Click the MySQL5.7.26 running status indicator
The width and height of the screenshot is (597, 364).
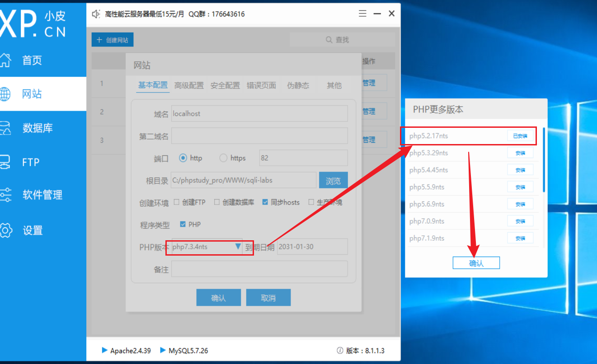point(184,350)
